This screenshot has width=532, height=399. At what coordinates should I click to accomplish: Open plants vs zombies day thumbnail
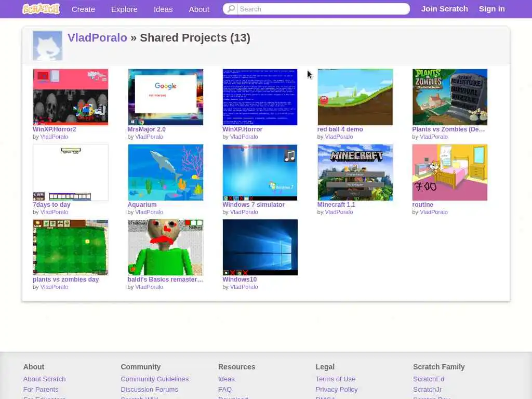click(71, 247)
